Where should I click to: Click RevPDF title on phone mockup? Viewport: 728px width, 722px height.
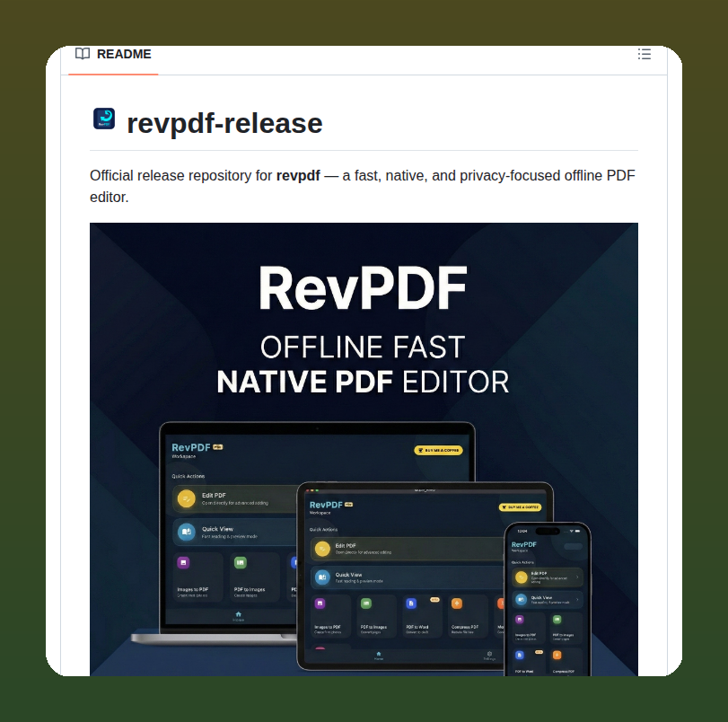click(x=523, y=545)
